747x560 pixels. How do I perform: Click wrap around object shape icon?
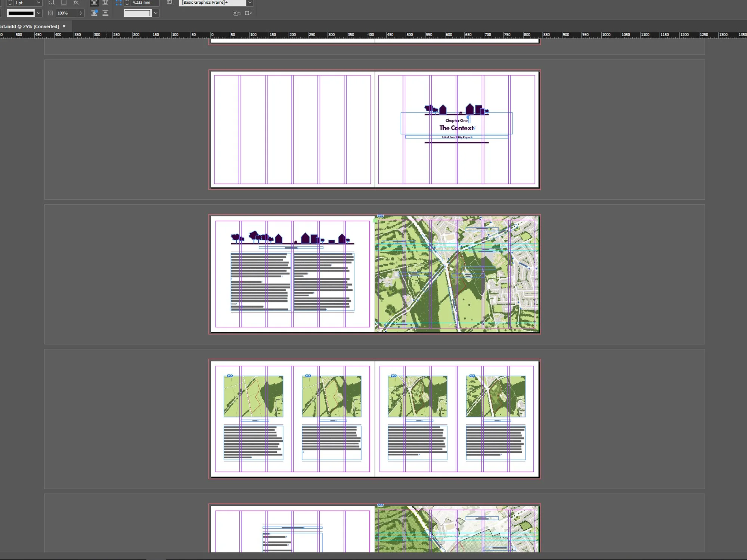(94, 13)
